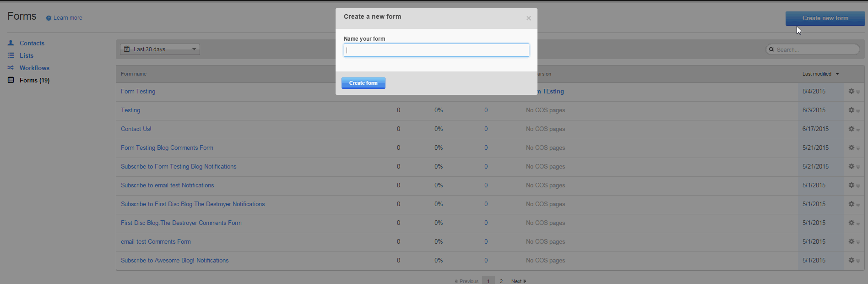Click the Forms icon in sidebar

point(11,80)
